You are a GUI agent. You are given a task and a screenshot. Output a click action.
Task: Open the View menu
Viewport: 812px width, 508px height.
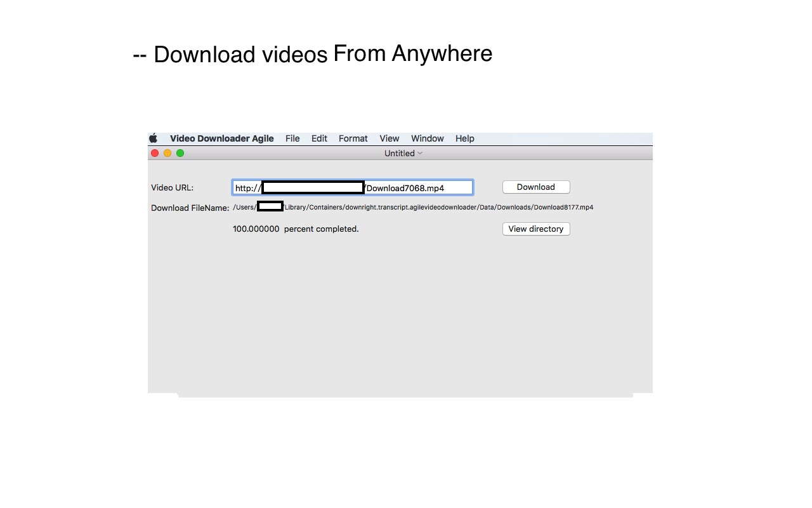[x=390, y=138]
